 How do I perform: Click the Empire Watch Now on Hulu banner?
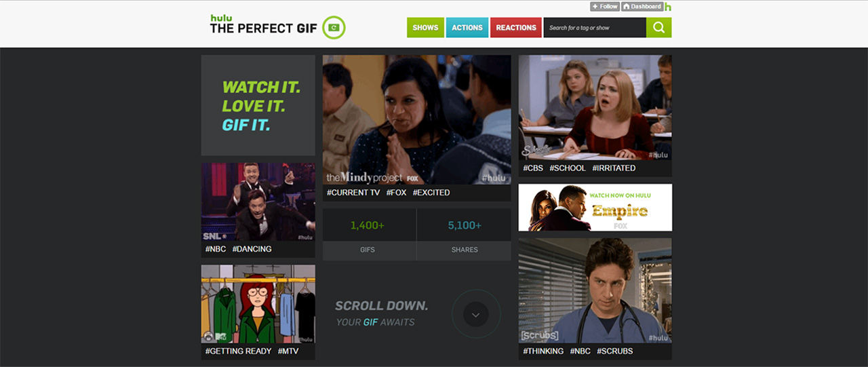coord(595,208)
